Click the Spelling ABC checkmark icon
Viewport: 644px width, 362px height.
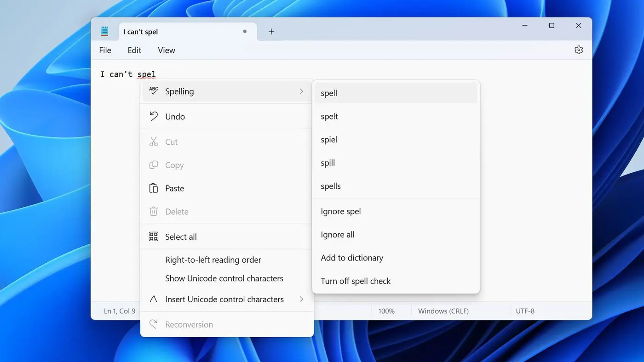pos(154,91)
